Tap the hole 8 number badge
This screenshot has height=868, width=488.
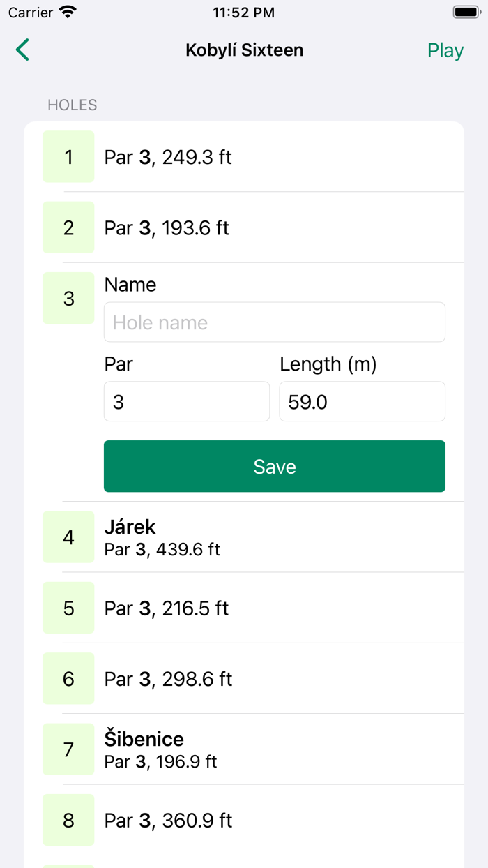pos(68,821)
